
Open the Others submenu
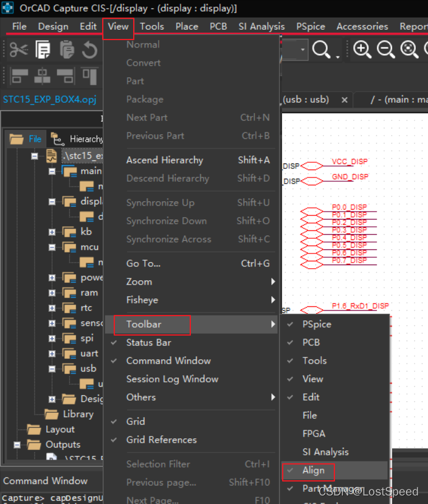click(141, 397)
